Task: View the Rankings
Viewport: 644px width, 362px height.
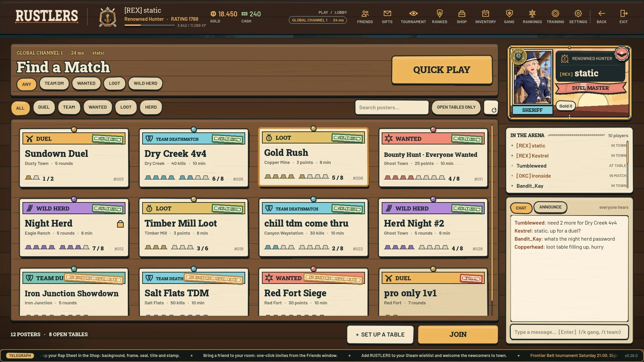Action: pos(532,17)
